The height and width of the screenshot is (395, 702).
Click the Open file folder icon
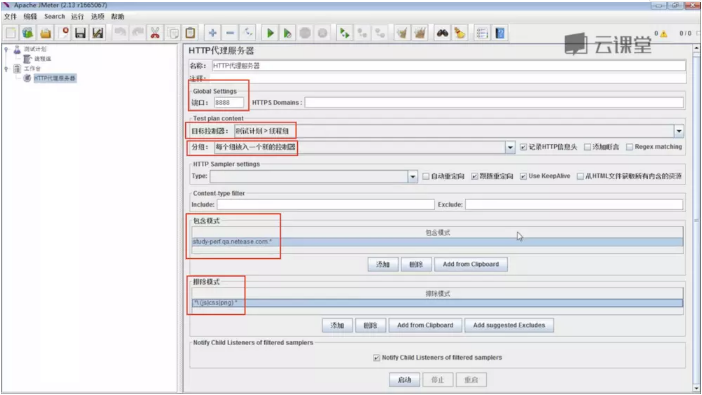tap(45, 33)
